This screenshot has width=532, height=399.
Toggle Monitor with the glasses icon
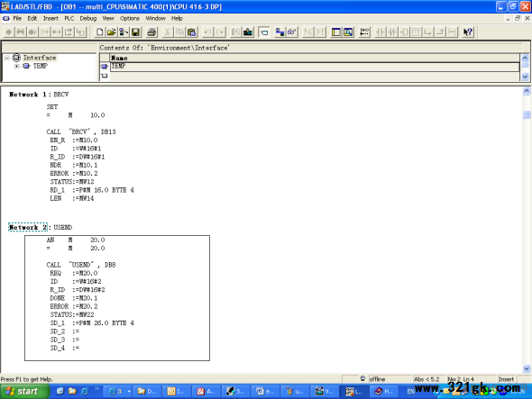click(x=292, y=32)
